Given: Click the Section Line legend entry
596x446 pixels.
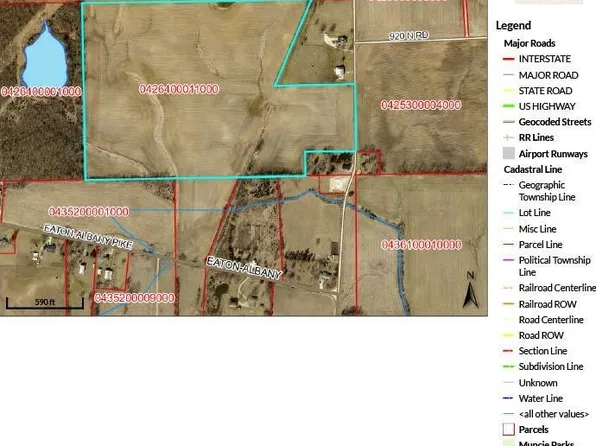Looking at the screenshot, I should point(535,351).
